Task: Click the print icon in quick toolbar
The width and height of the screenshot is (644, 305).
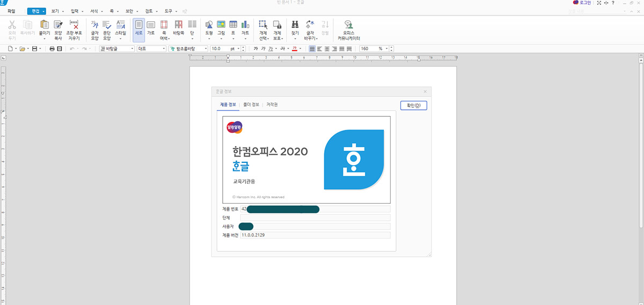Action: coord(52,48)
